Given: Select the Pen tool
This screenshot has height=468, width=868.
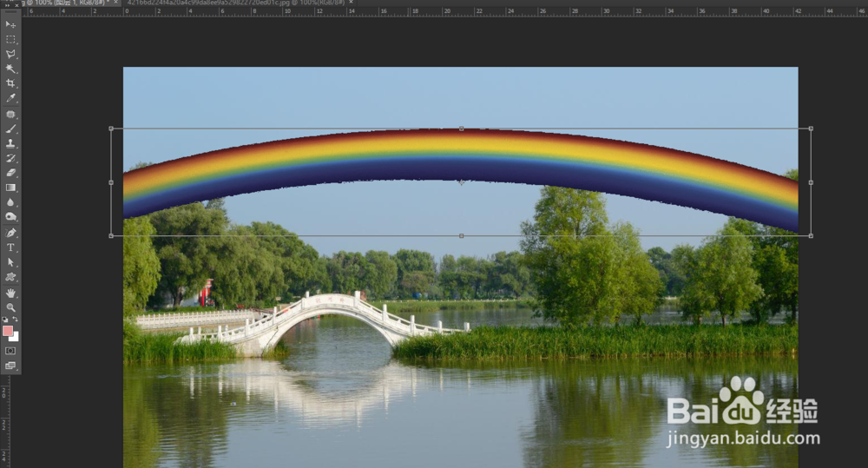Looking at the screenshot, I should [x=10, y=233].
